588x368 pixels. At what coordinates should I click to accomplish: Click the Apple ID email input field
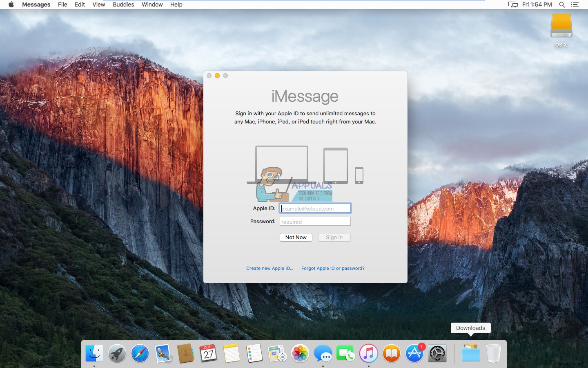[x=315, y=208]
